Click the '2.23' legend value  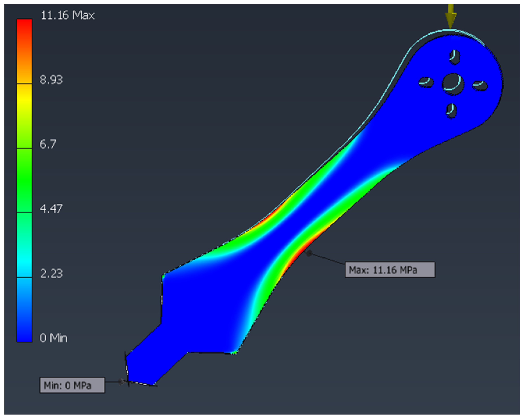(51, 273)
